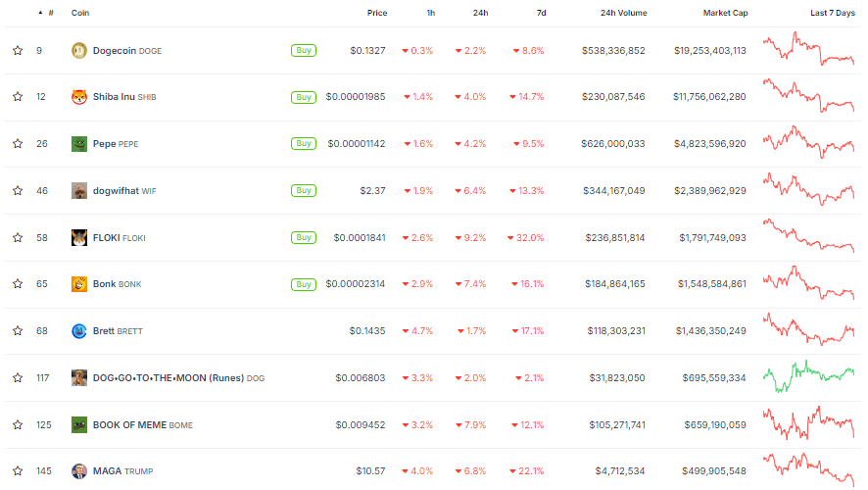Click the Shiba Inu coin logo
The height and width of the screenshot is (490, 868).
click(x=79, y=97)
